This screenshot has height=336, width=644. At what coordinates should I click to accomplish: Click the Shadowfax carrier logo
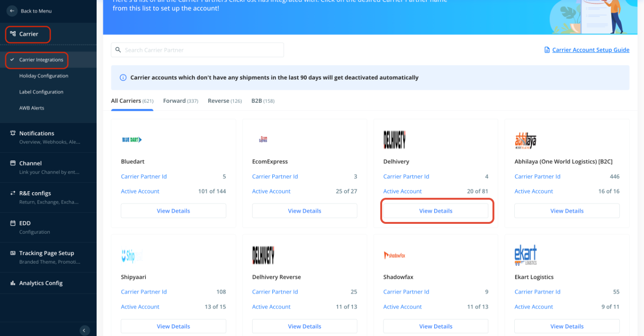[394, 256]
